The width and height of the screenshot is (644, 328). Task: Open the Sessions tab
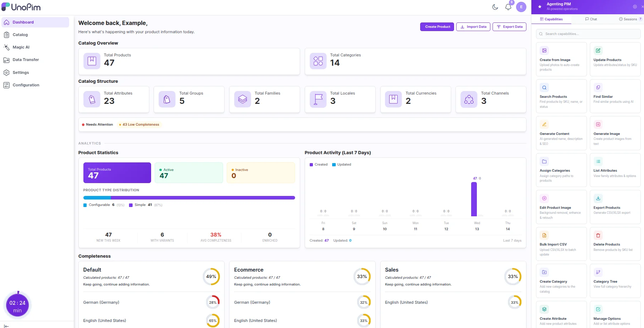point(630,19)
